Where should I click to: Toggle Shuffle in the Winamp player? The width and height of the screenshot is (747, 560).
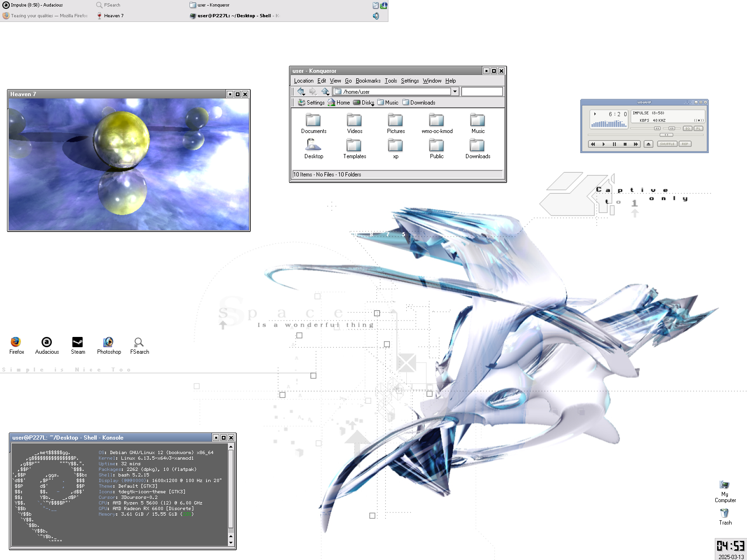pyautogui.click(x=667, y=144)
